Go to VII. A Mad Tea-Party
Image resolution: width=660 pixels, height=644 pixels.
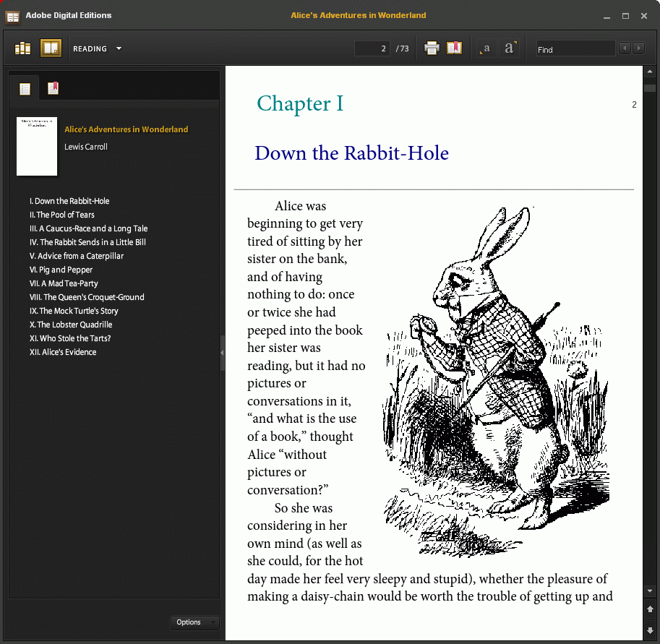pos(64,283)
